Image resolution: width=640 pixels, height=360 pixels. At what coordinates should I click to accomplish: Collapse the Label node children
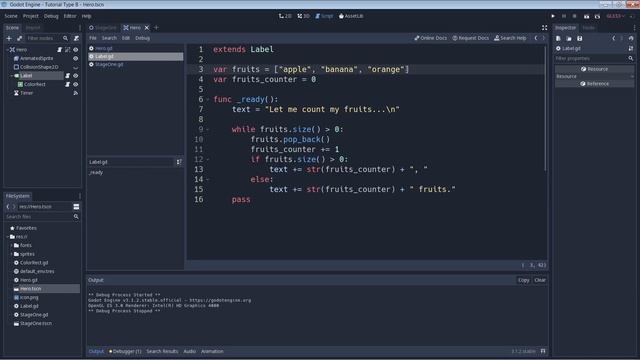click(x=11, y=76)
